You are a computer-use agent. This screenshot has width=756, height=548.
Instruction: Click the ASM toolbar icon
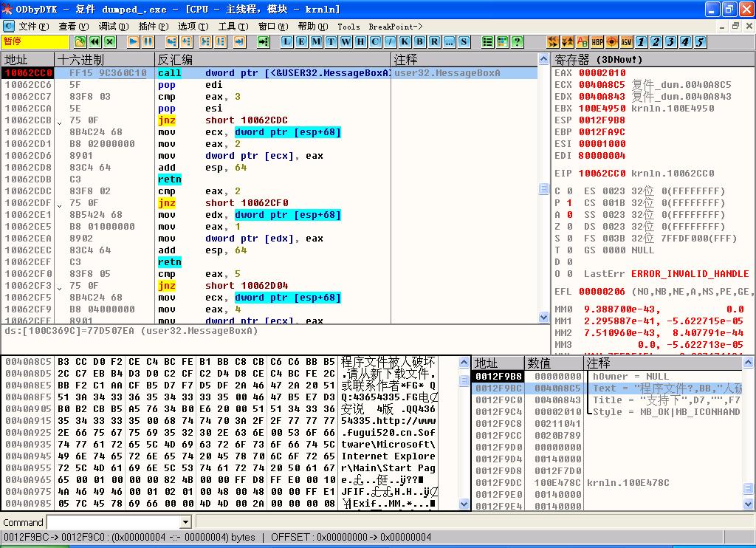(626, 42)
